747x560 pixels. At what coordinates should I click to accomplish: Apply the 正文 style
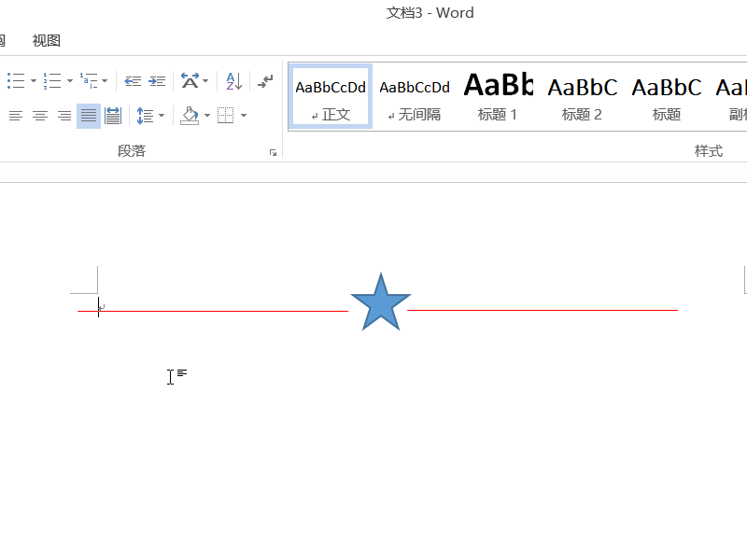click(x=331, y=97)
